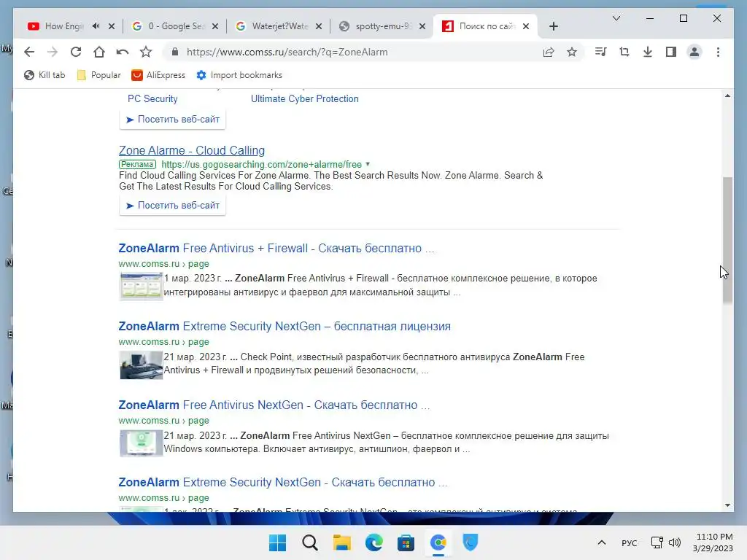This screenshot has height=560, width=747.
Task: Open ZoneAlarm Free Antivirus NextGen result
Action: pyautogui.click(x=274, y=405)
